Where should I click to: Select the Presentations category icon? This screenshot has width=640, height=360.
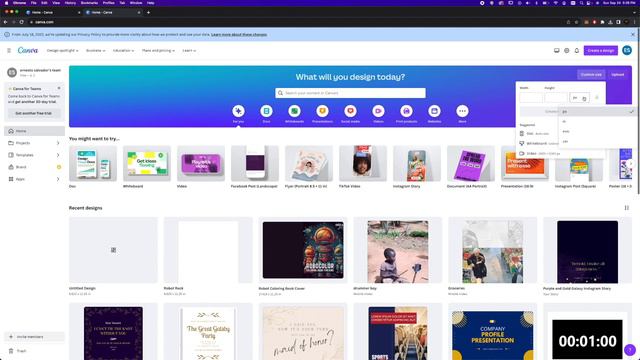pos(322,111)
